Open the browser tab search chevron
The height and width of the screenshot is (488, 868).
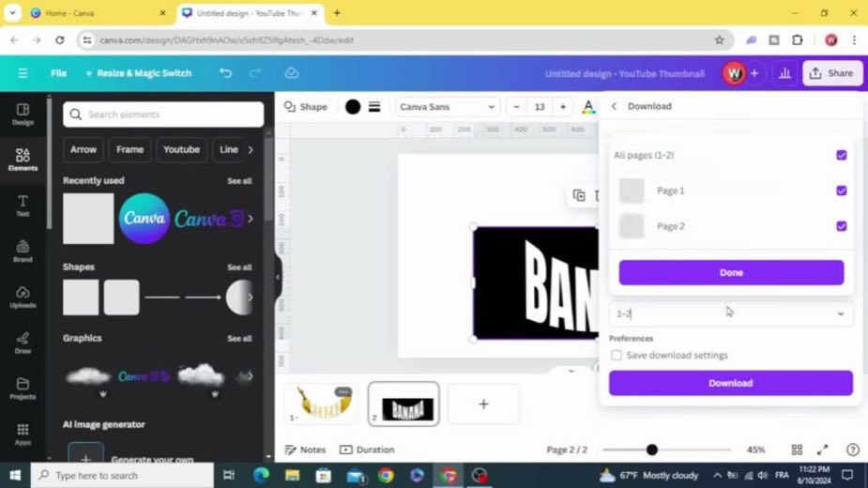pyautogui.click(x=12, y=13)
